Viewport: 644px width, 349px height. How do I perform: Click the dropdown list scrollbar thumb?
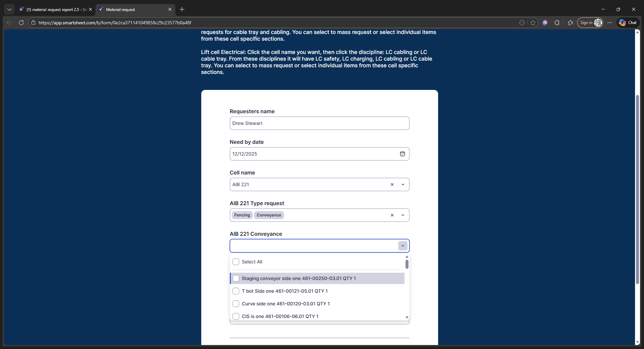[x=407, y=264]
